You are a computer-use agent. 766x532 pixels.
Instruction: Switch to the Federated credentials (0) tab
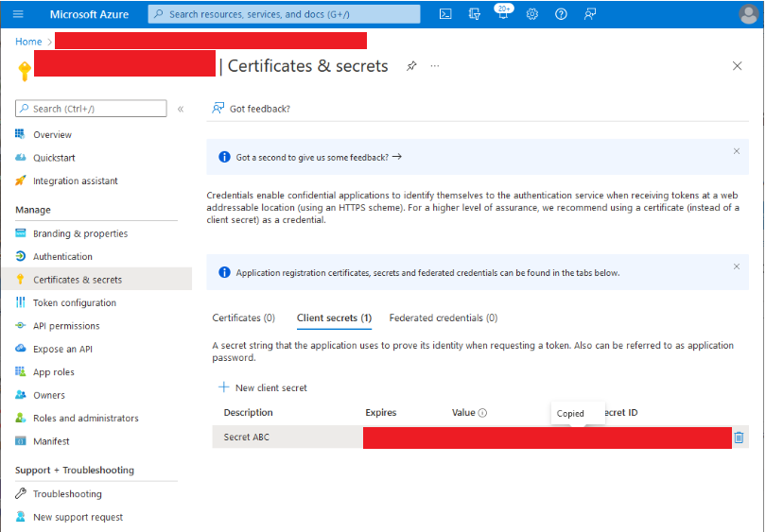pos(443,318)
